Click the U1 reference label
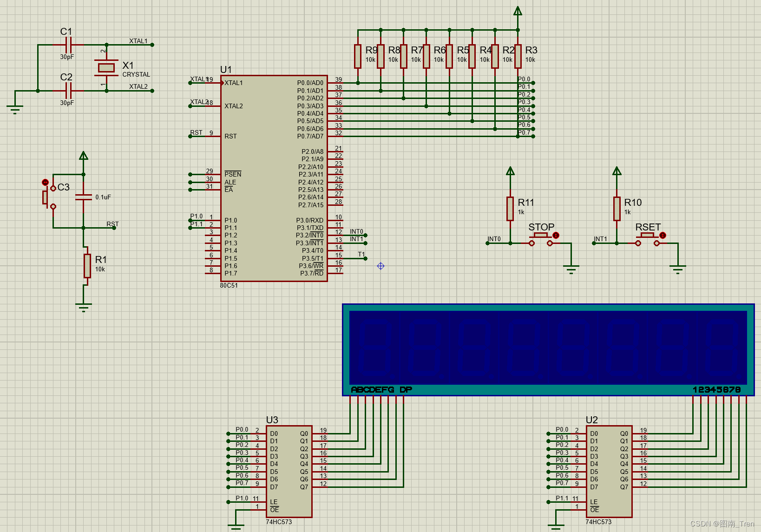The width and height of the screenshot is (761, 532). point(226,70)
